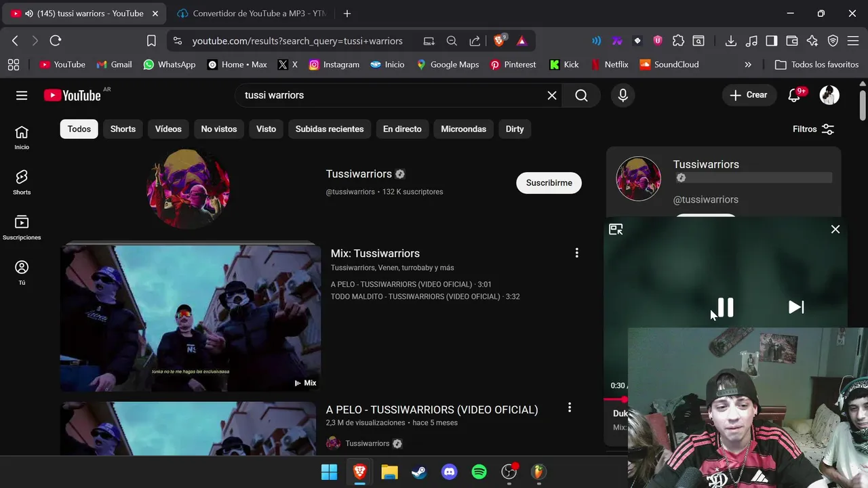This screenshot has height=488, width=868.
Task: Open Windows Start menu
Action: pos(330,472)
